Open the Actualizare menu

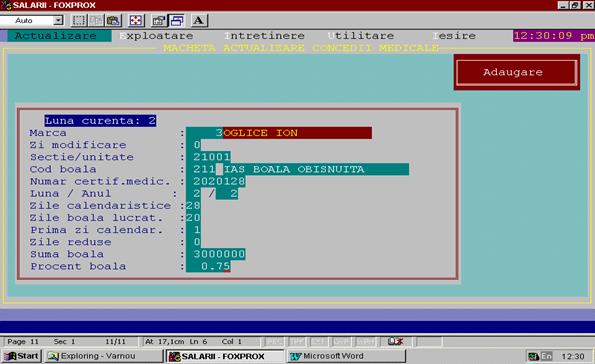56,36
